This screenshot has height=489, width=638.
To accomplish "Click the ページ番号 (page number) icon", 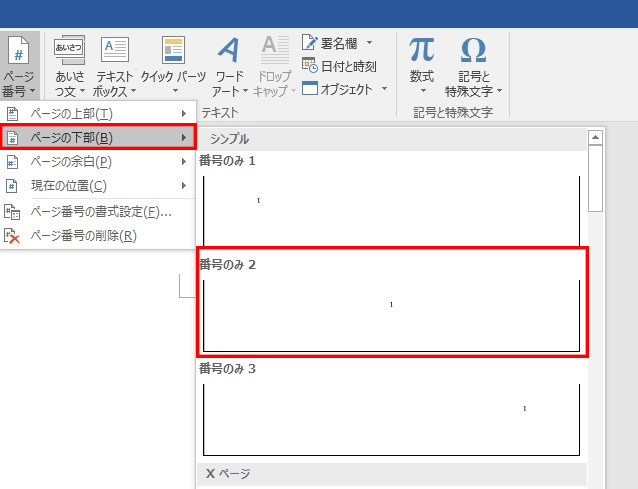I will tap(18, 50).
